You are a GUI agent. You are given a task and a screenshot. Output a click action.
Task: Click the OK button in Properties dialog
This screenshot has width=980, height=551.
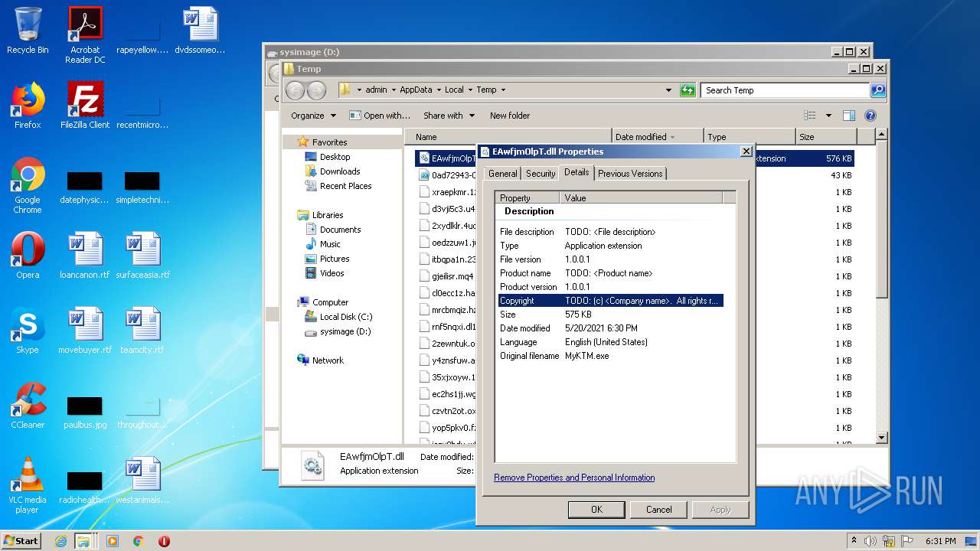(596, 510)
